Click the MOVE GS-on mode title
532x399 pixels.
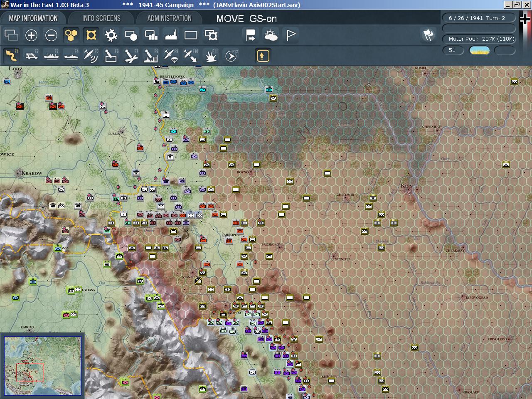coord(246,19)
